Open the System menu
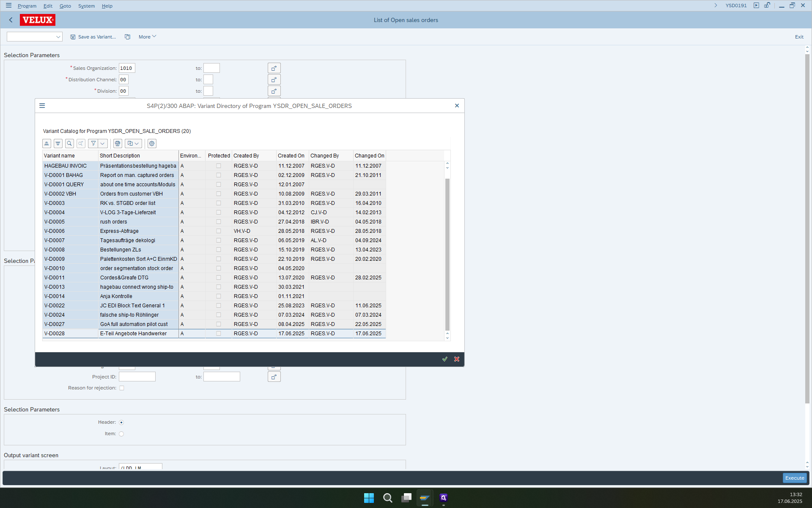Image resolution: width=812 pixels, height=508 pixels. pos(86,6)
